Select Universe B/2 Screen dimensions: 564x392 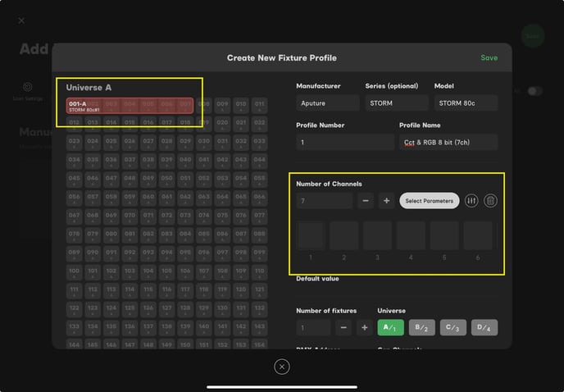421,327
